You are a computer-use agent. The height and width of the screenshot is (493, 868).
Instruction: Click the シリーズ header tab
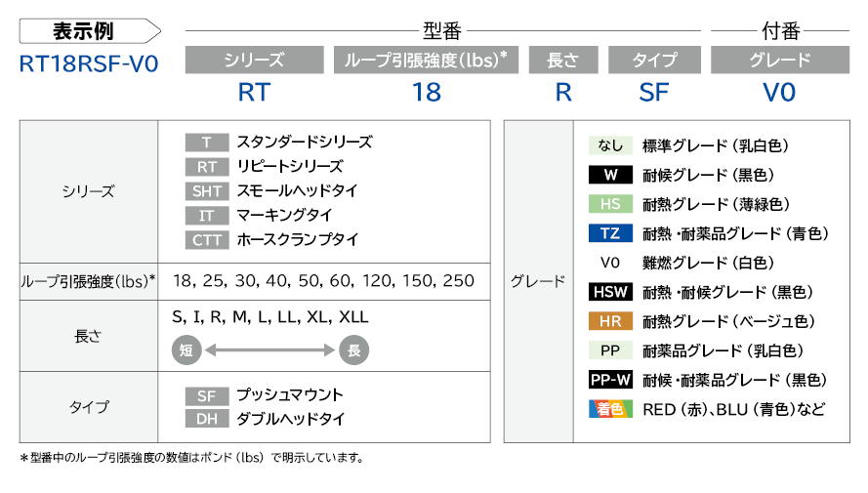pyautogui.click(x=255, y=60)
